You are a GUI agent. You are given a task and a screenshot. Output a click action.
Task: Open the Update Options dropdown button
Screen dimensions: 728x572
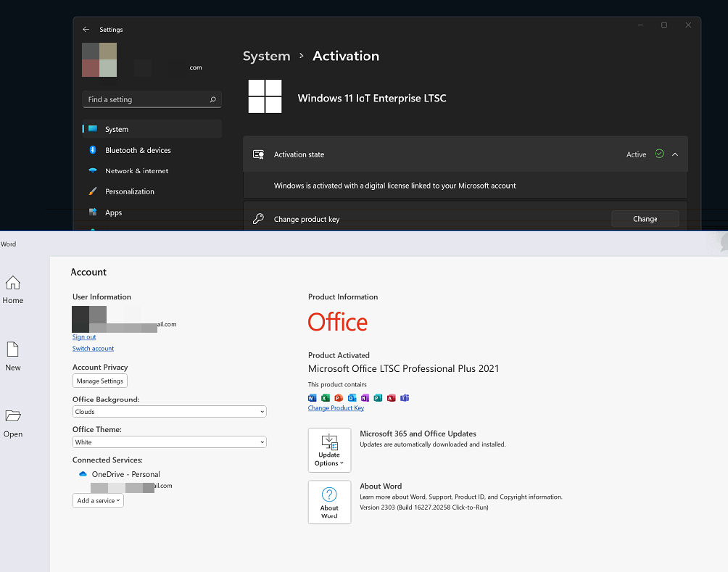pyautogui.click(x=329, y=450)
